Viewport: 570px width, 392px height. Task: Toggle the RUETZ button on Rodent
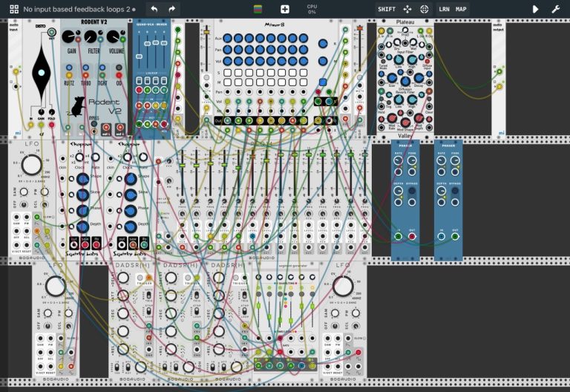(69, 68)
